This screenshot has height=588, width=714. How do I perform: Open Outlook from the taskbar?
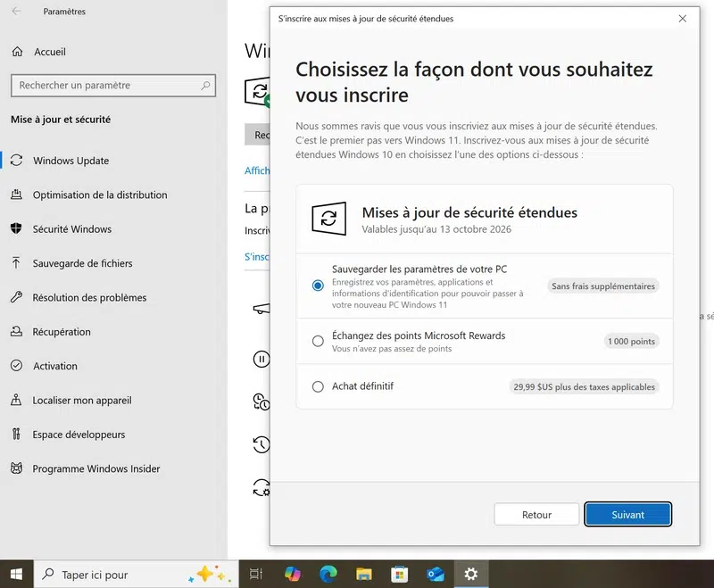click(x=436, y=575)
